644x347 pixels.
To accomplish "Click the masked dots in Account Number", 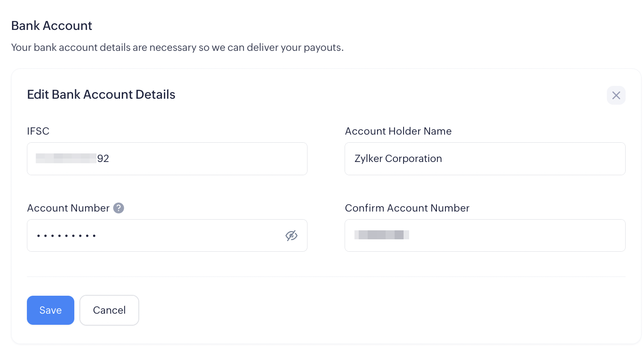I will coord(66,235).
